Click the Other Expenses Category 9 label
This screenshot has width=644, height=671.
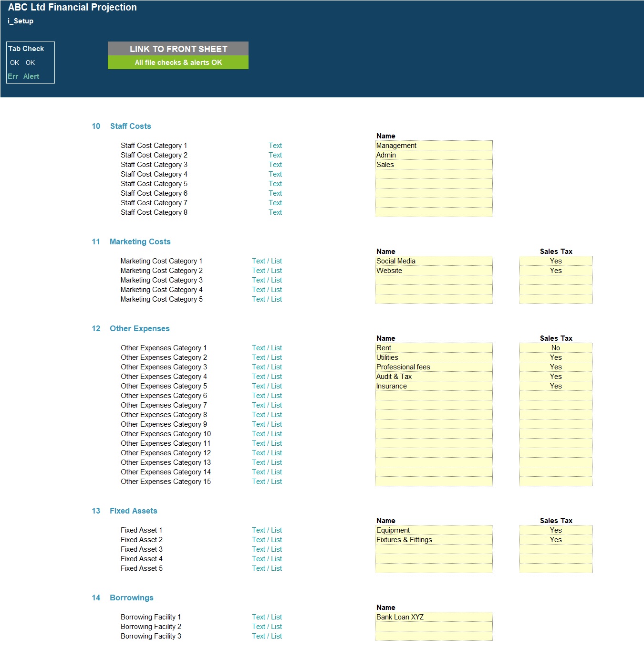[164, 424]
